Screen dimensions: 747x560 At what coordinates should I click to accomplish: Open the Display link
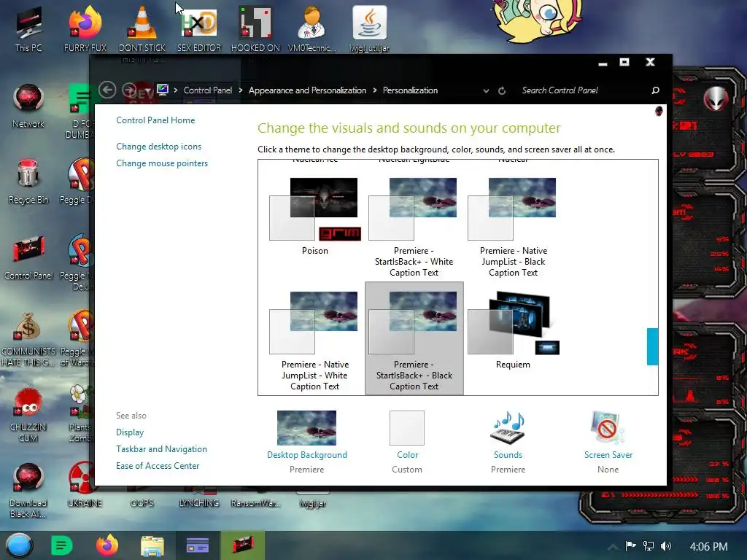(130, 432)
